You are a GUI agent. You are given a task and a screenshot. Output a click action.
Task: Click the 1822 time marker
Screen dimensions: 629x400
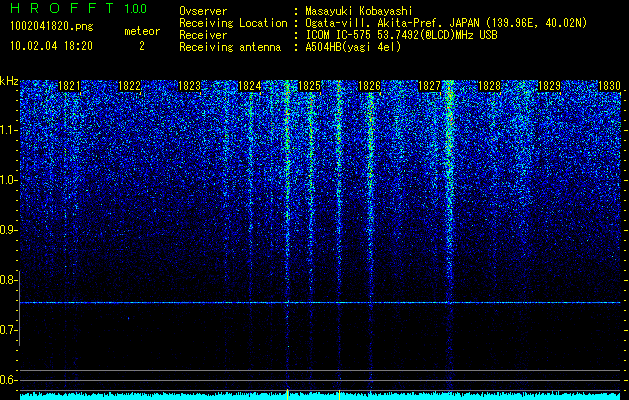pyautogui.click(x=130, y=86)
